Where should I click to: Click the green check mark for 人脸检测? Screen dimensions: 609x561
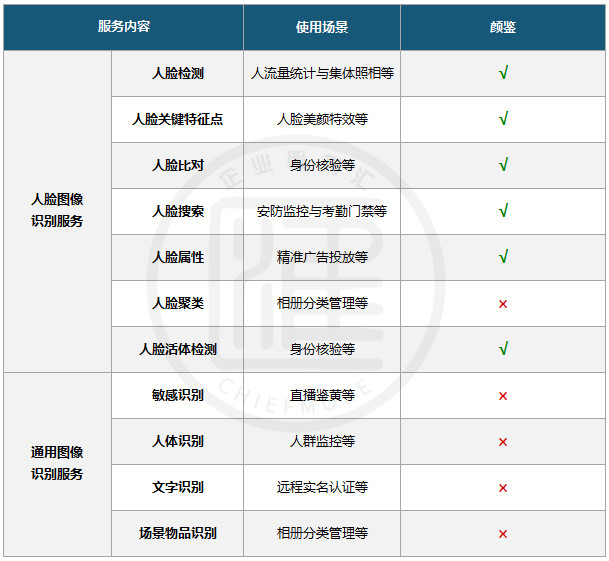point(503,72)
